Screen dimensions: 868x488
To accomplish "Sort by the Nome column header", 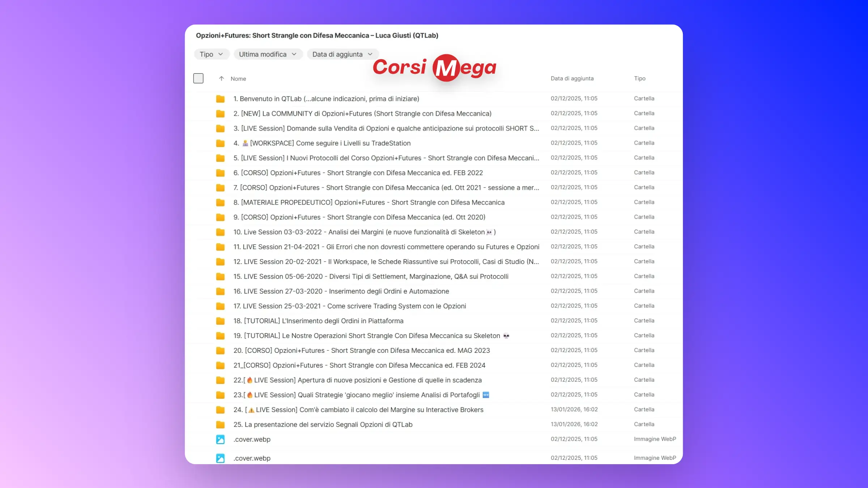I will [238, 79].
